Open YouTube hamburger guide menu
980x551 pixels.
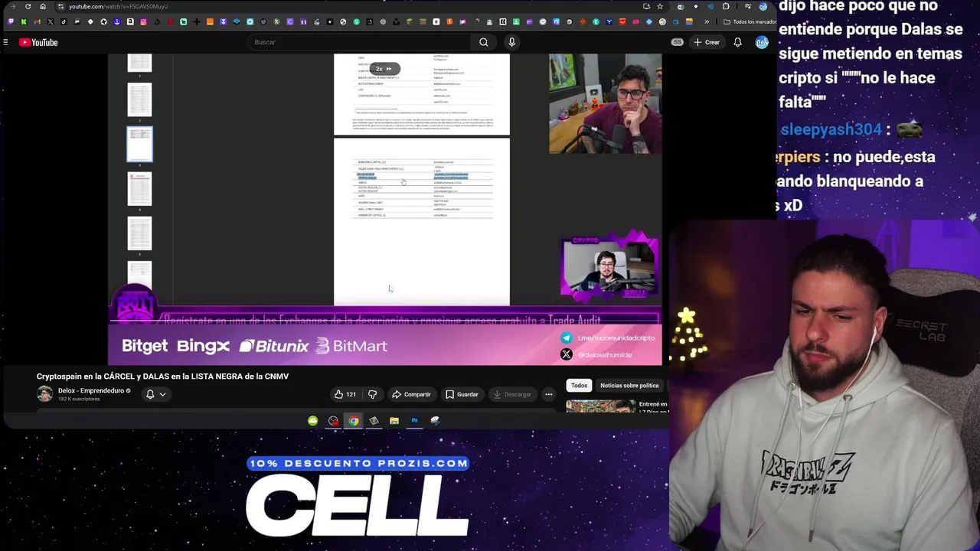pos(5,42)
